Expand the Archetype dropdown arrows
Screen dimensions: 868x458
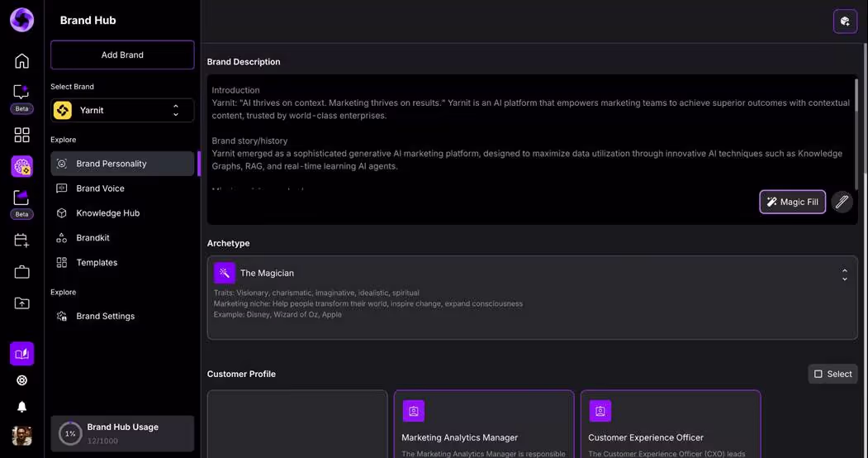pyautogui.click(x=844, y=274)
